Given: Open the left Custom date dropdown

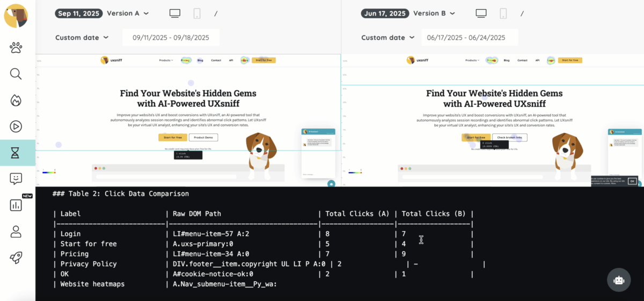Looking at the screenshot, I should 82,38.
